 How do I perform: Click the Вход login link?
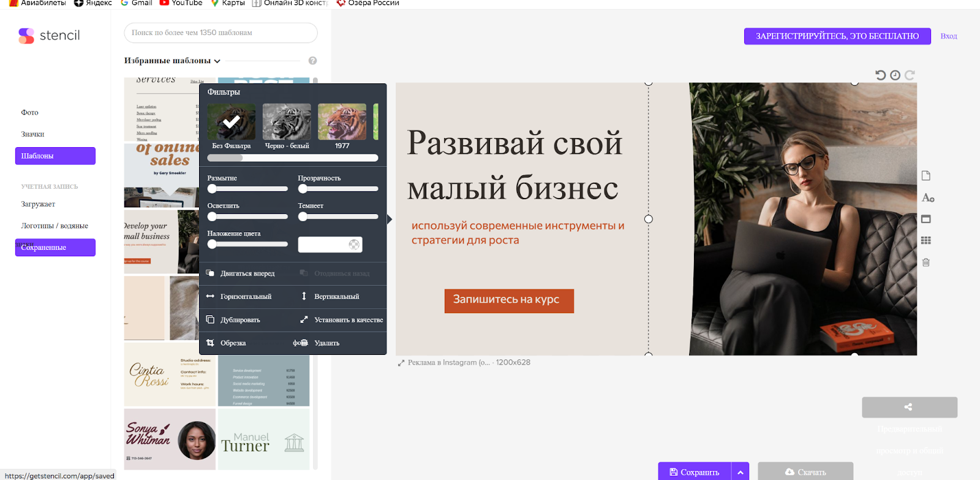click(948, 36)
